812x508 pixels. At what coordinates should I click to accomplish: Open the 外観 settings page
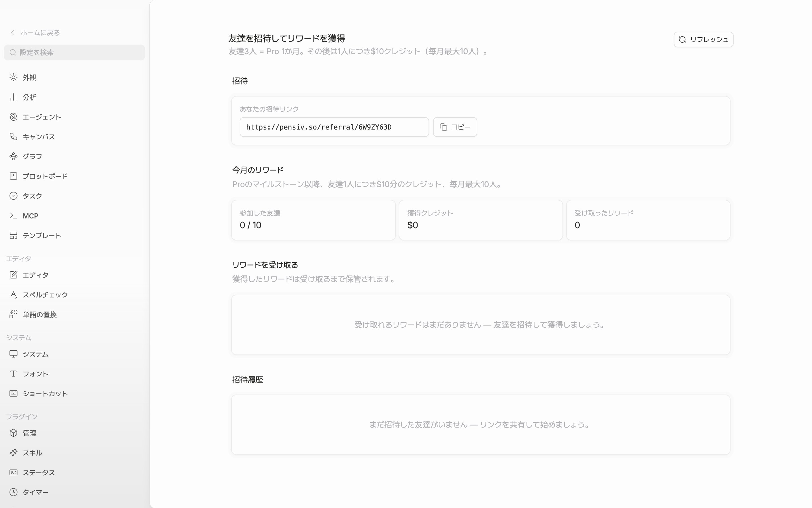74,78
